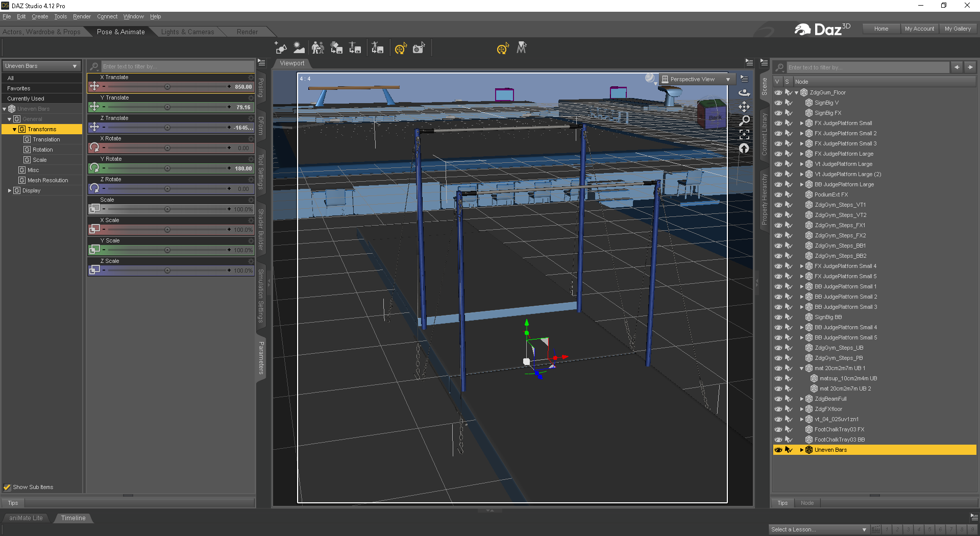
Task: Click the shapes-and-disk save materials preset icon
Action: 336,48
